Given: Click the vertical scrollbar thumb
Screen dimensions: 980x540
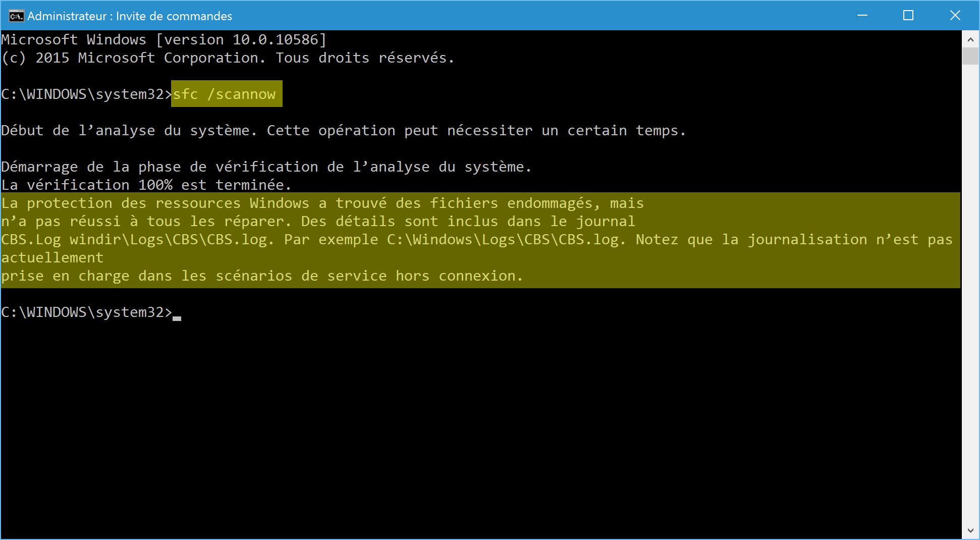Looking at the screenshot, I should pos(970,56).
